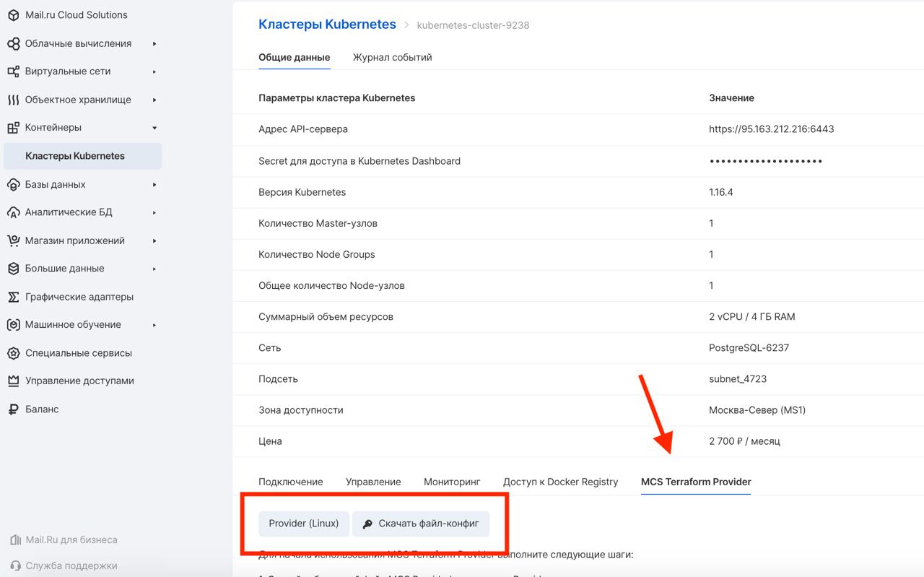The image size is (924, 577).
Task: Click the key icon on Скачать файл-конфиг
Action: pyautogui.click(x=367, y=524)
